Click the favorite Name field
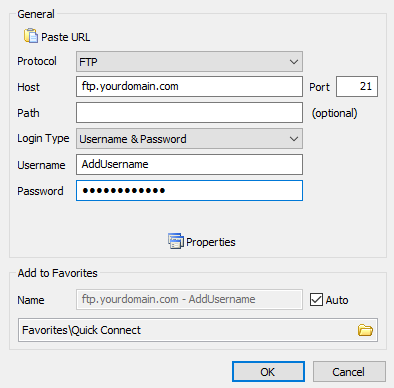The image size is (394, 388). 189,299
